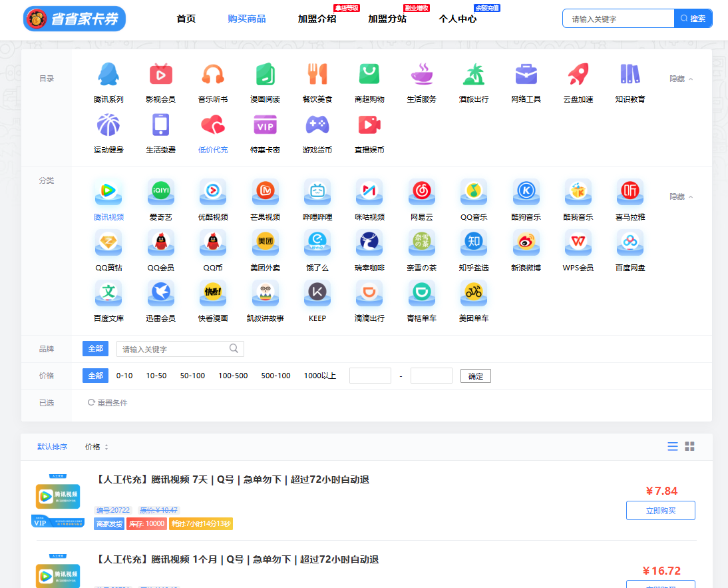Select the 瑞幸咖啡 brand icon
The image size is (728, 588).
coord(369,243)
